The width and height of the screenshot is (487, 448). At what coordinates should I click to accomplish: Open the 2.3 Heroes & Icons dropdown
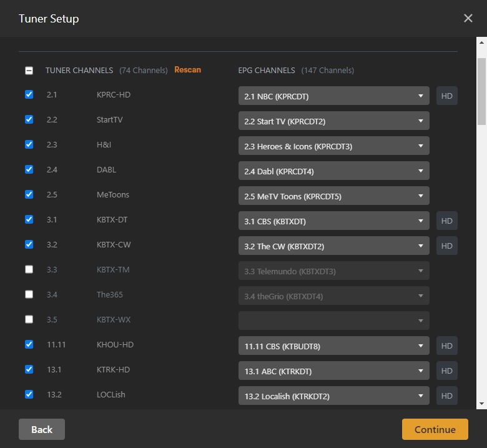(333, 146)
